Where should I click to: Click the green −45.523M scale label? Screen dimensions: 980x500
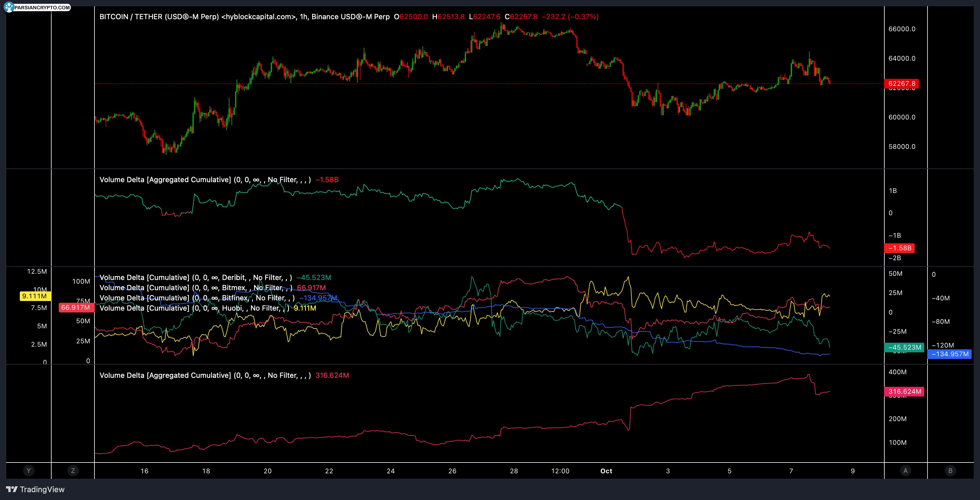pos(904,347)
